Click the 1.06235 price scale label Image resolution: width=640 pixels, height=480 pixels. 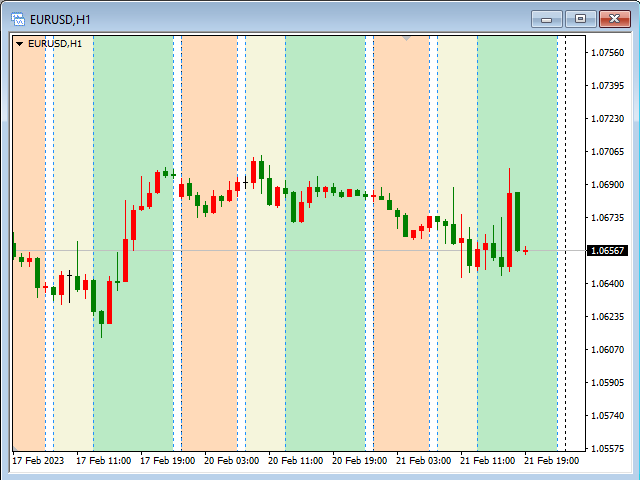607,317
